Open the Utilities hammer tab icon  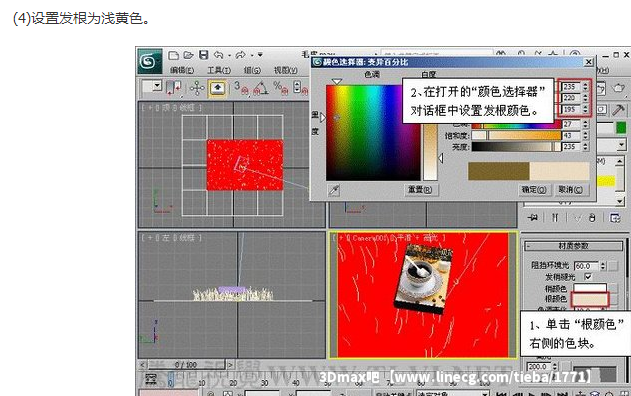pyautogui.click(x=619, y=110)
